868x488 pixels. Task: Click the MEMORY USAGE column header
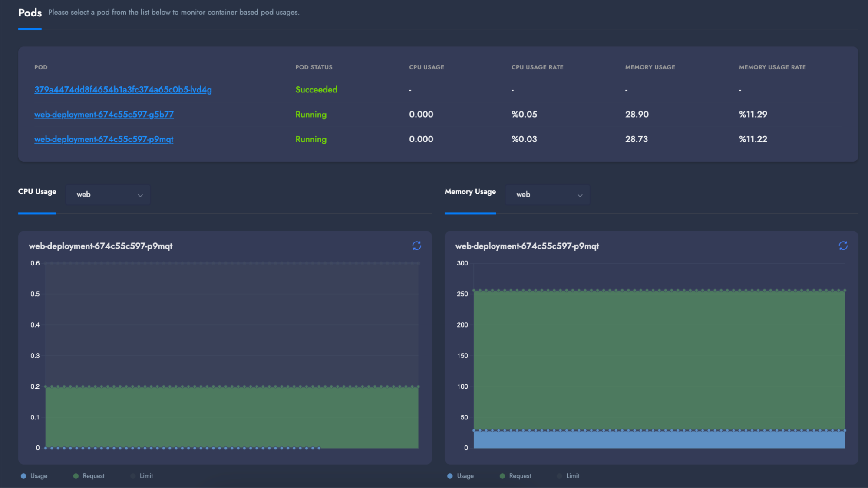click(x=650, y=67)
